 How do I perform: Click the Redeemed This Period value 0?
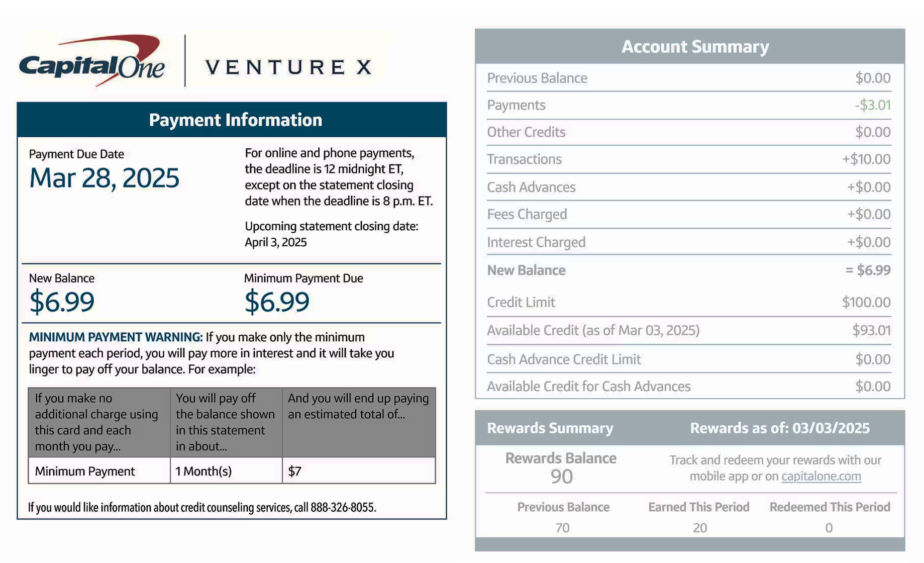coord(829,528)
